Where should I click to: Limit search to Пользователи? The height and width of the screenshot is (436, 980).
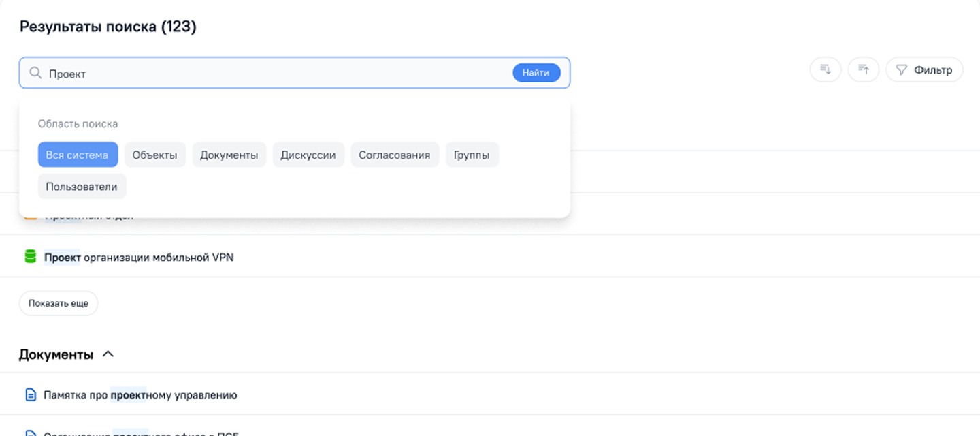point(82,187)
